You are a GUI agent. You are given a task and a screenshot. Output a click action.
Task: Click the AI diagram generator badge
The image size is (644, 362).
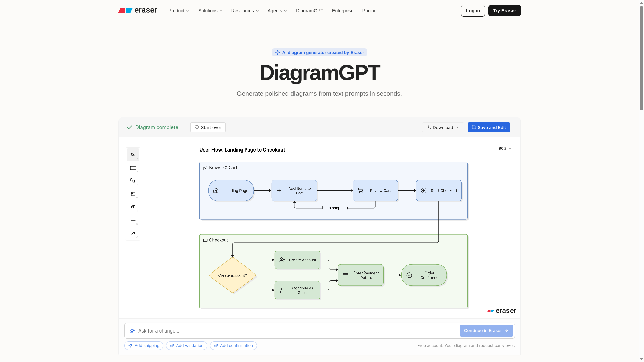click(319, 52)
